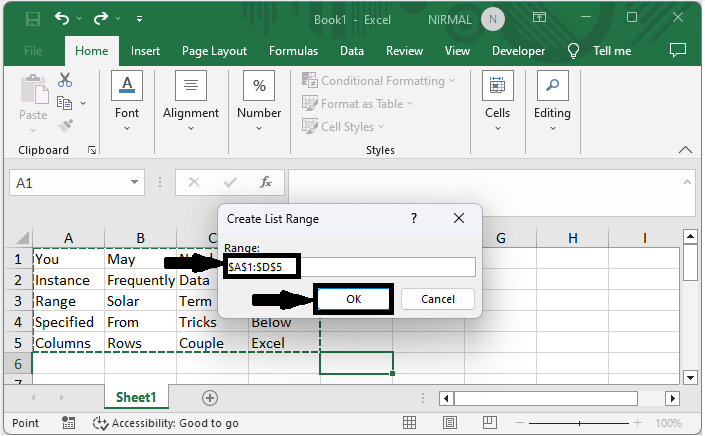Screen dimensions: 705x436
Task: Open the Name Box dropdown arrow
Action: (134, 182)
